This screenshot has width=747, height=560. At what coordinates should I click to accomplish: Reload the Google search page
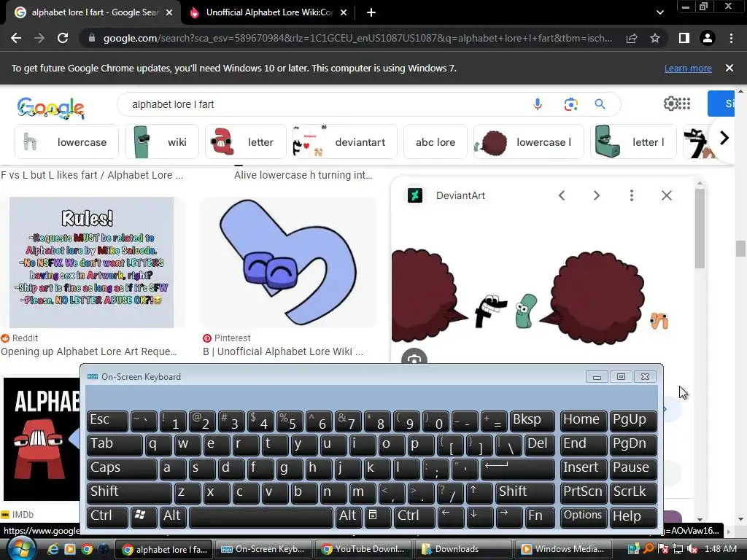tap(63, 38)
